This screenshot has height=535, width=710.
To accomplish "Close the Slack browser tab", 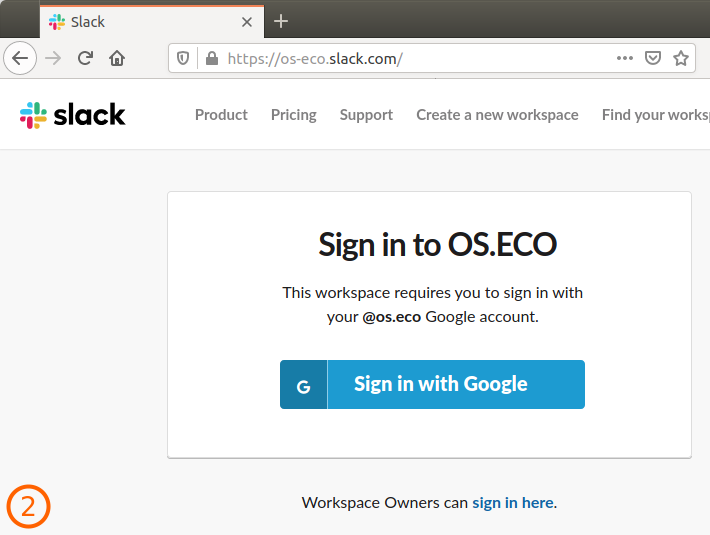I will point(247,21).
